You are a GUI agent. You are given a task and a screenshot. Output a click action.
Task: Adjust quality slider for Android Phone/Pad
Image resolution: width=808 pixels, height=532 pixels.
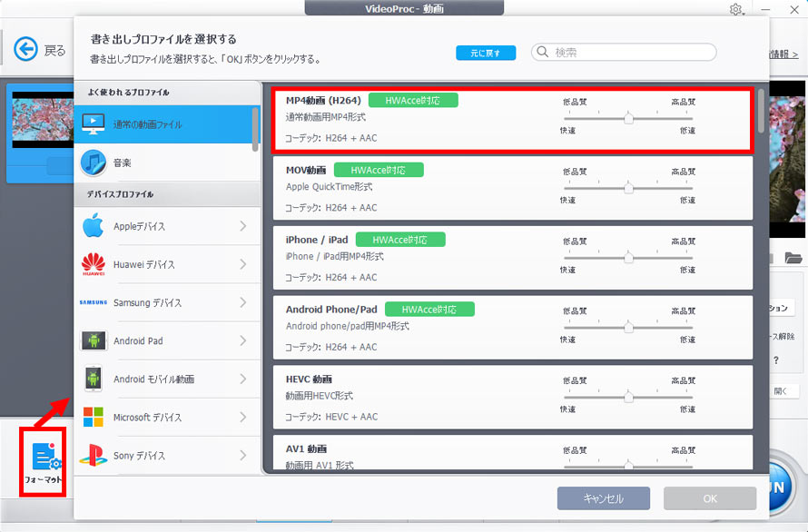628,328
